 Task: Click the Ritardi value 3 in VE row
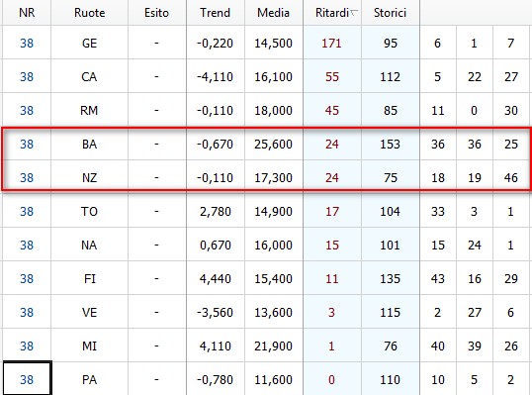click(x=332, y=312)
